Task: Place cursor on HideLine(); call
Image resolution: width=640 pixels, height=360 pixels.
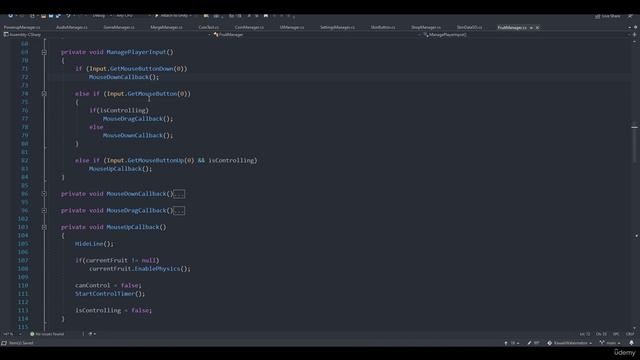Action: pyautogui.click(x=94, y=244)
